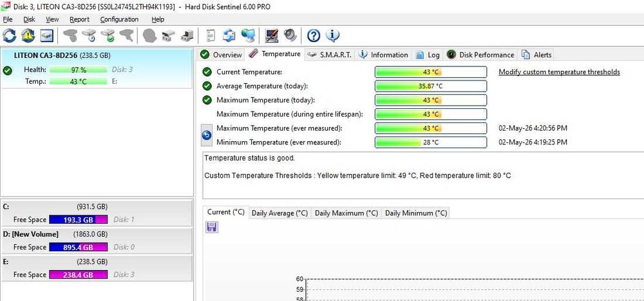Click the 02-May-26 4:19:25 PM timestamp
The image size is (644, 301).
[x=533, y=142]
